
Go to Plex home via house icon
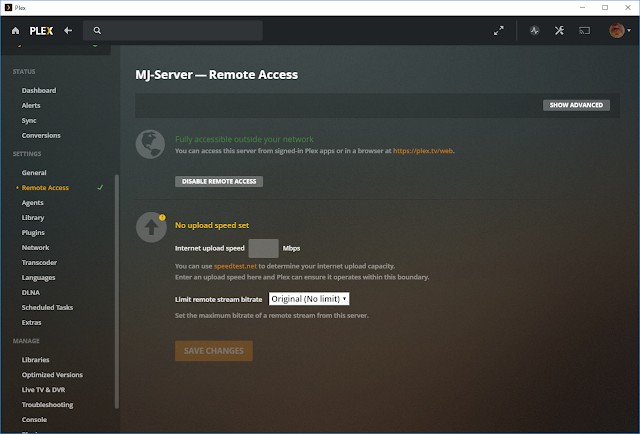coord(16,31)
